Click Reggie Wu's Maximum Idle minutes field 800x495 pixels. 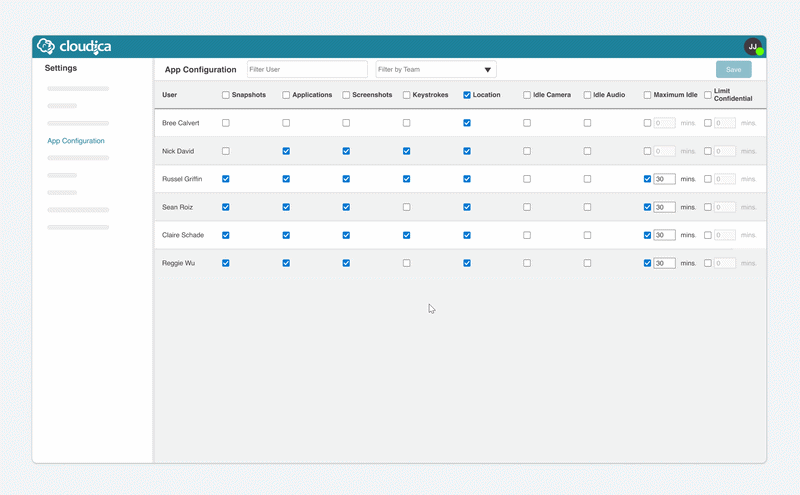(x=665, y=263)
